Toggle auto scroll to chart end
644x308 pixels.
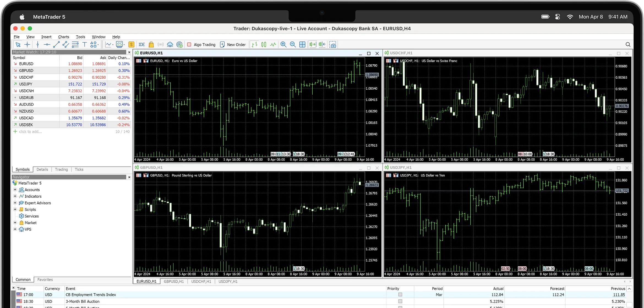coord(313,45)
